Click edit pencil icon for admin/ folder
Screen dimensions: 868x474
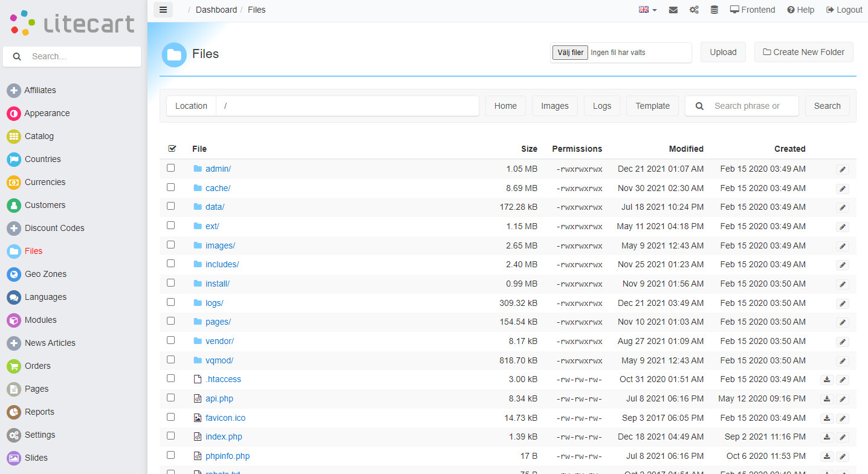(x=843, y=170)
